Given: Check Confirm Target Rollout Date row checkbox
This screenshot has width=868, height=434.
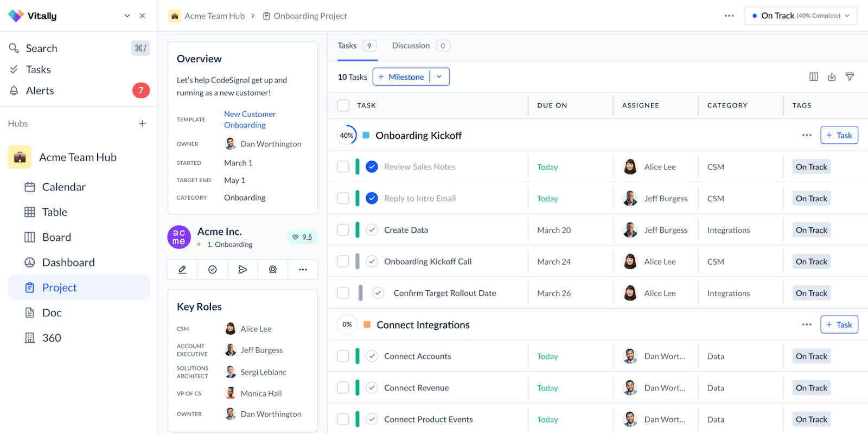Looking at the screenshot, I should (343, 293).
